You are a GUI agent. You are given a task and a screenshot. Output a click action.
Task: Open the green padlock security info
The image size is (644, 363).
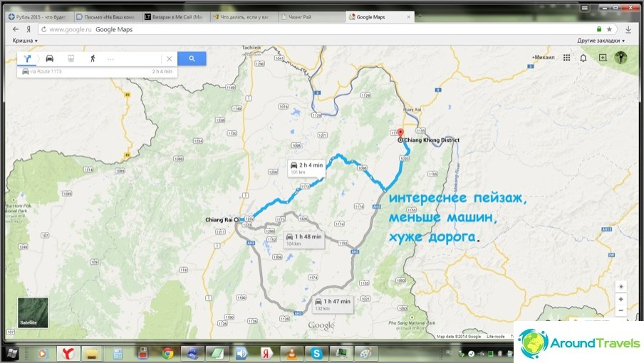[x=599, y=29]
